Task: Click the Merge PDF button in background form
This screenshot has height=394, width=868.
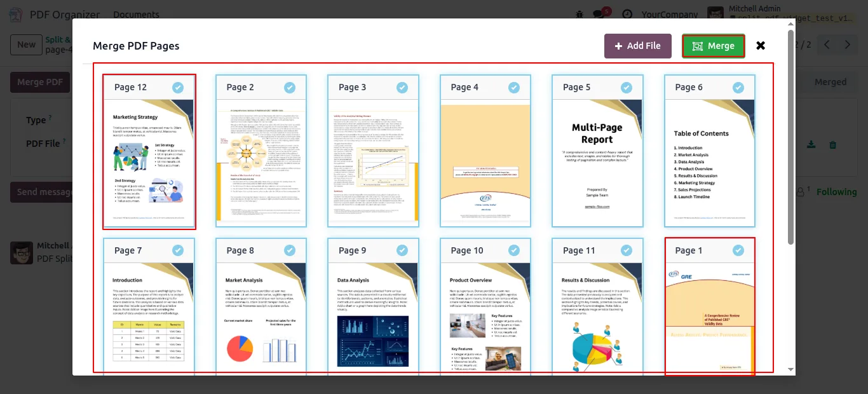Action: pos(40,82)
